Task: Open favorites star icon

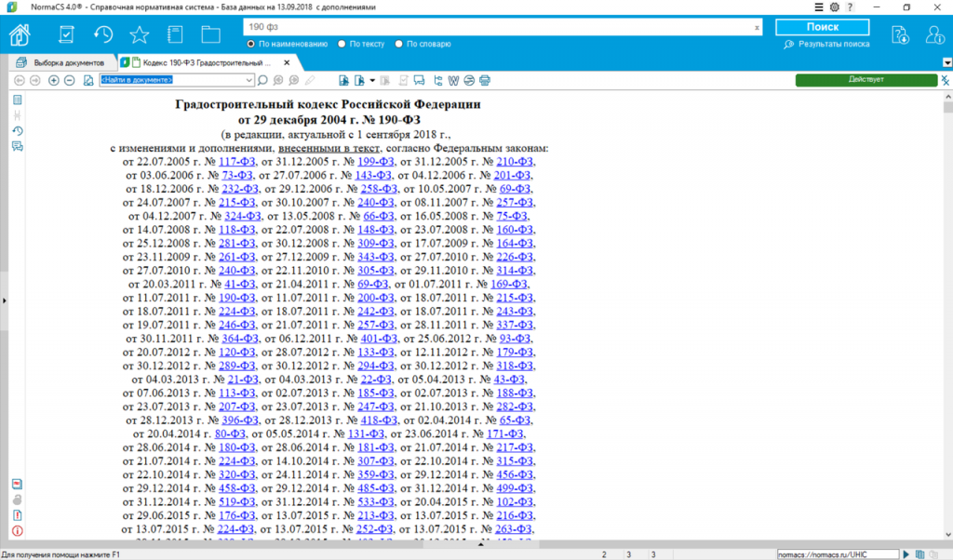Action: coord(140,34)
